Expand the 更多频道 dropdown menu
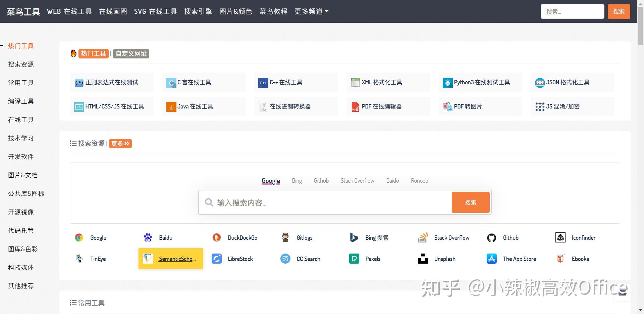Viewport: 644px width, 314px height. point(311,11)
